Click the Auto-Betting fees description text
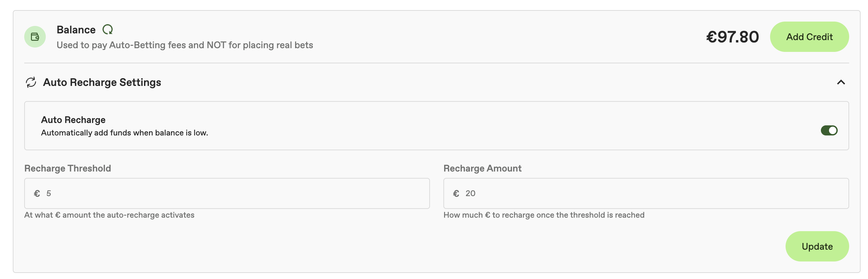 [x=185, y=45]
